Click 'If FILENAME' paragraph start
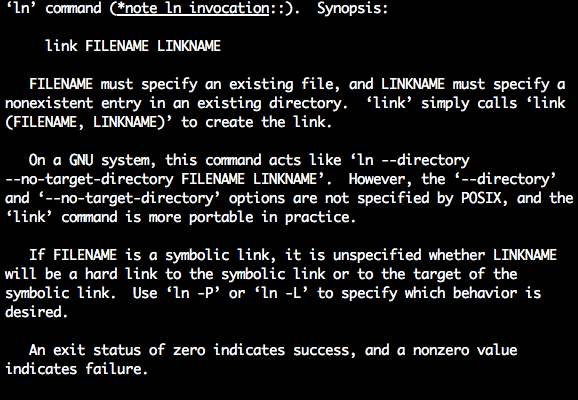This screenshot has width=578, height=400. click(73, 255)
